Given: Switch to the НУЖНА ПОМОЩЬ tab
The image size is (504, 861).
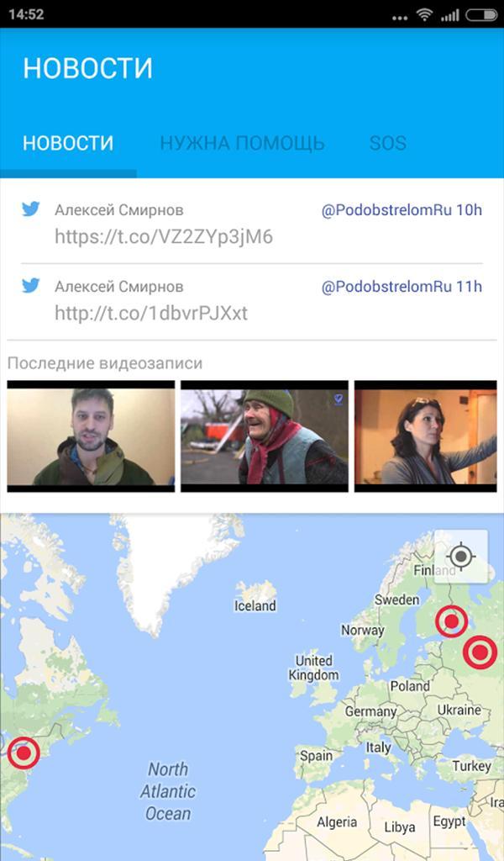Looking at the screenshot, I should pyautogui.click(x=242, y=143).
